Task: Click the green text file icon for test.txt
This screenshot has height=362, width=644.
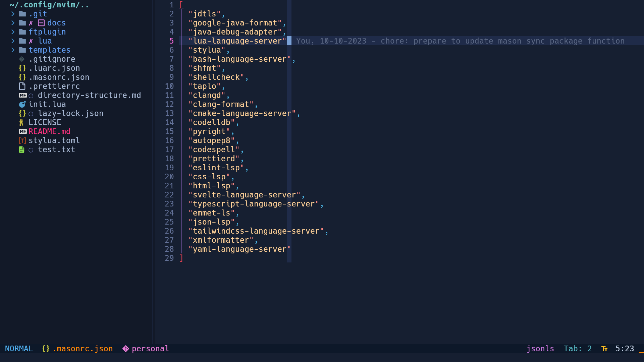Action: coord(22,149)
